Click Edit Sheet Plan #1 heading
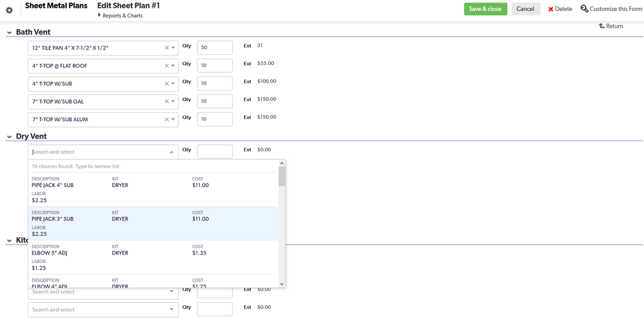644x319 pixels. (x=128, y=6)
